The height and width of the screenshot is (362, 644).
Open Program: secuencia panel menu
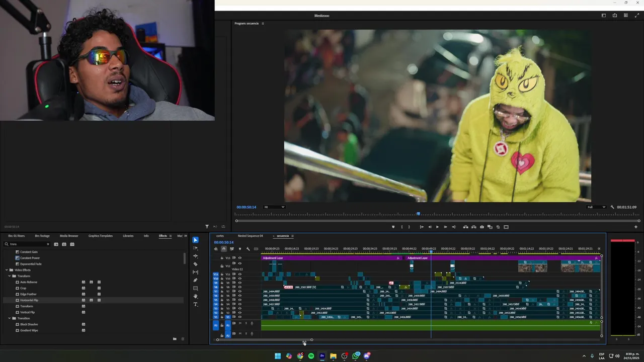(263, 24)
